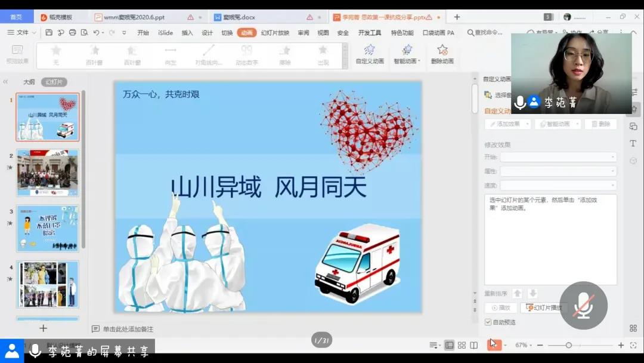Screen dimensions: 644x363
Task: Click the zoom slider handle
Action: tap(569, 345)
